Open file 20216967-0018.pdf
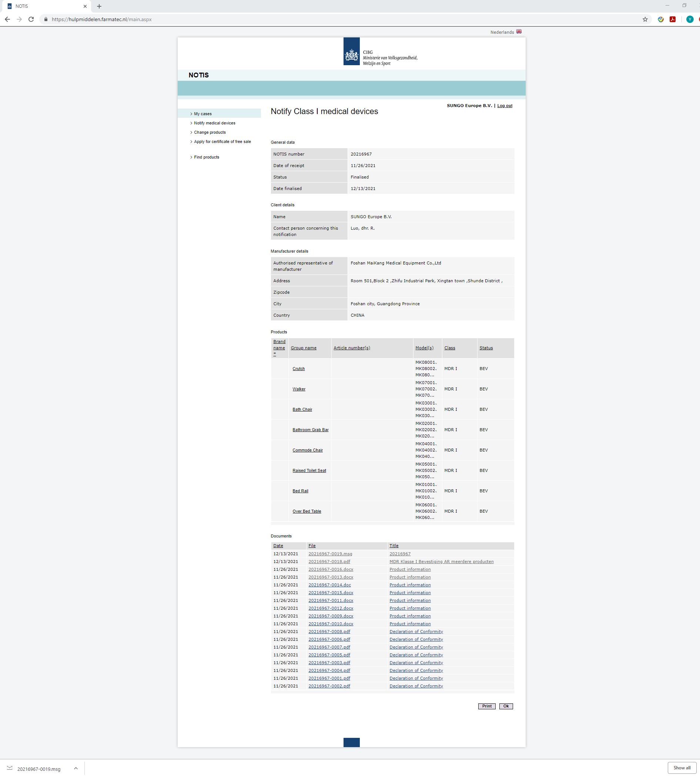The width and height of the screenshot is (700, 776). pos(329,562)
